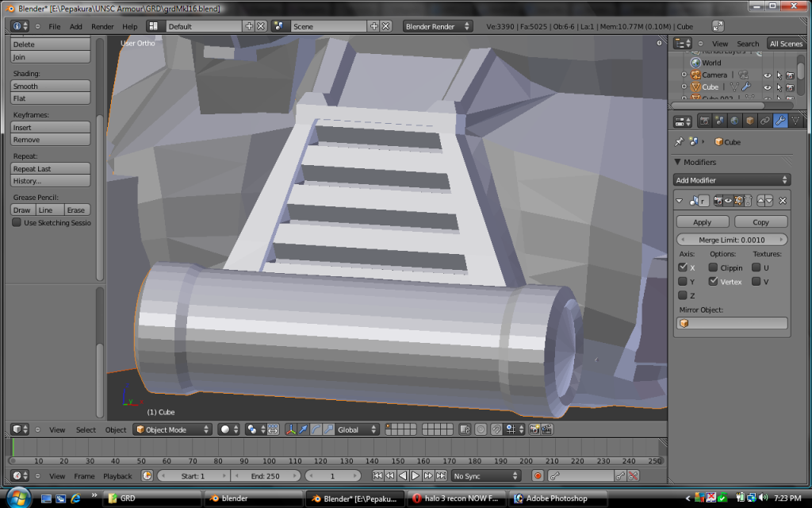Toggle modifier display in viewport eye icon
The height and width of the screenshot is (508, 812).
click(728, 201)
